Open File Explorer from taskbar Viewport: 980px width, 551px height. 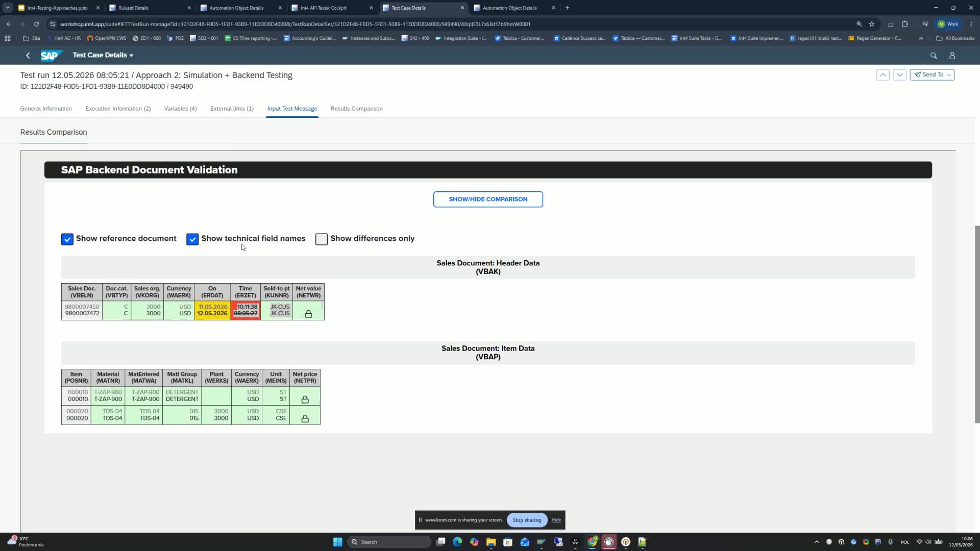point(491,542)
